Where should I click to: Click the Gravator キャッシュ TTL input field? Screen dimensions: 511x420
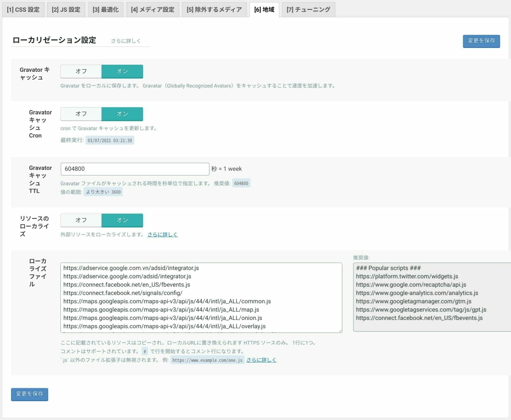(135, 169)
